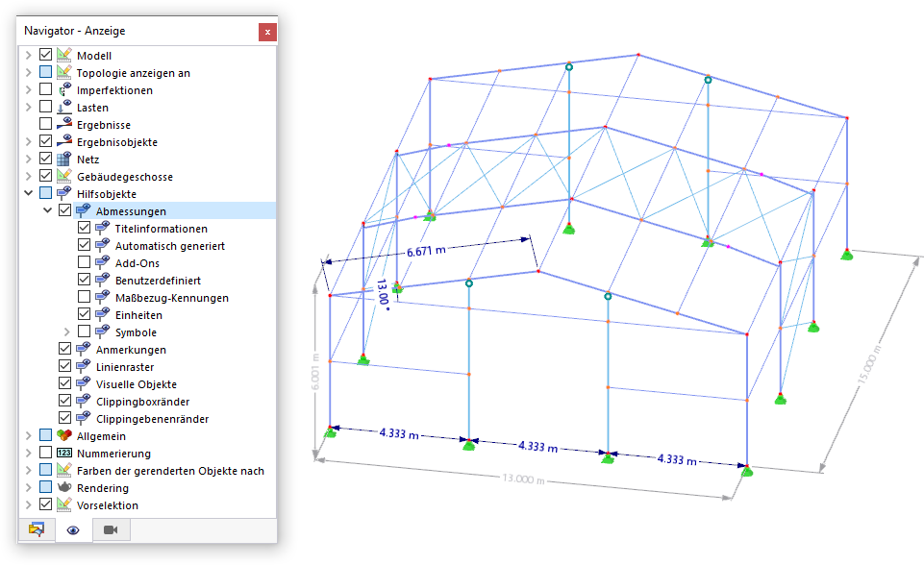The height and width of the screenshot is (565, 924).
Task: Uncheck the Einheiten checkbox
Action: pyautogui.click(x=85, y=314)
